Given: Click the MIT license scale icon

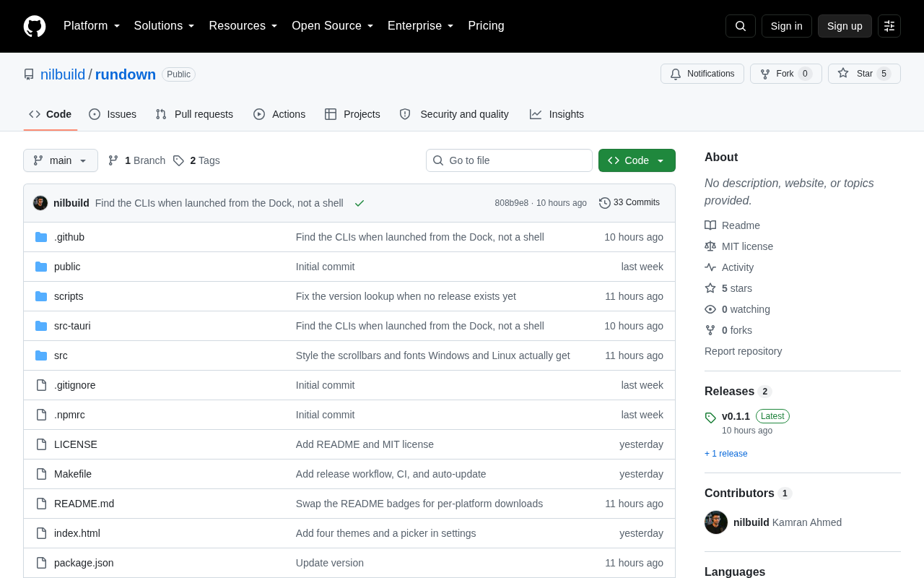Looking at the screenshot, I should pyautogui.click(x=710, y=246).
